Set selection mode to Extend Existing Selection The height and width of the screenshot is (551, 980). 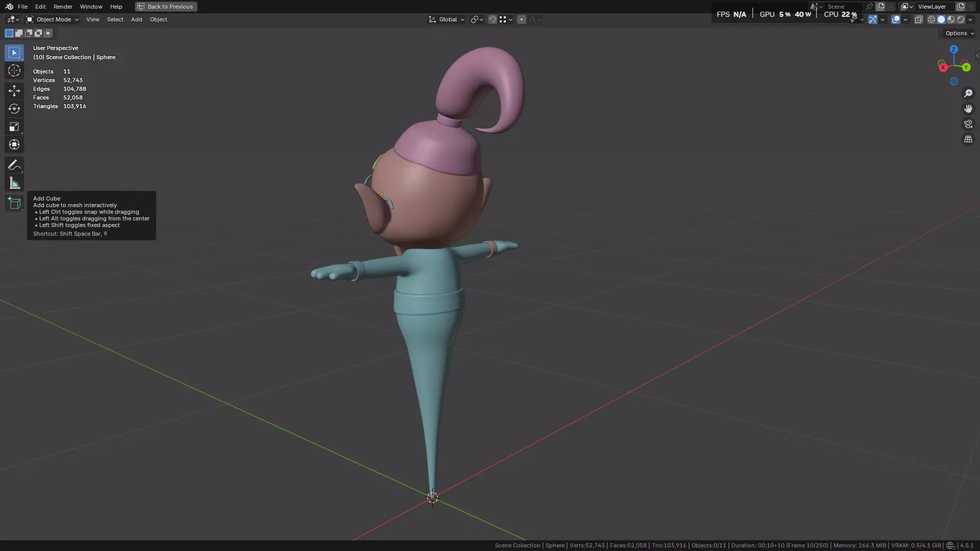coord(19,33)
